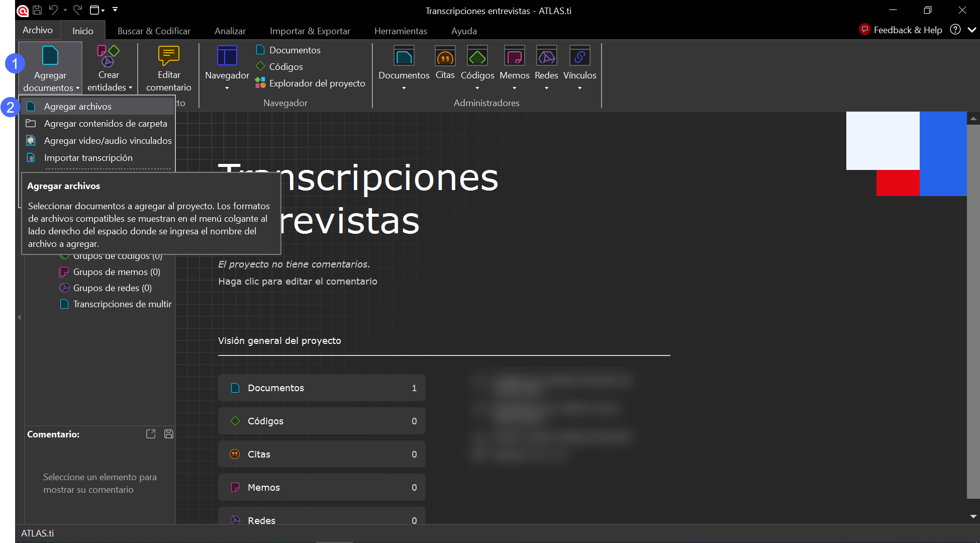Expand the Documentos manager dropdown arrow
Image resolution: width=980 pixels, height=543 pixels.
pyautogui.click(x=404, y=88)
